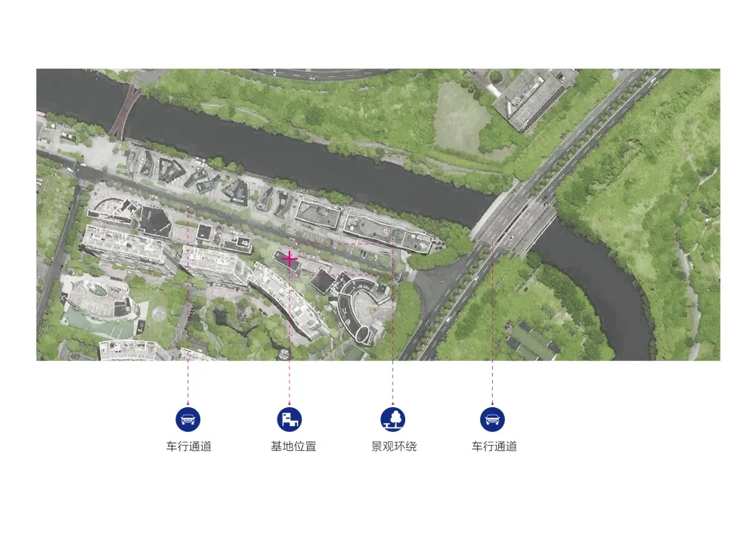Click the 基地位置 text label
The width and height of the screenshot is (756, 534).
pyautogui.click(x=293, y=446)
